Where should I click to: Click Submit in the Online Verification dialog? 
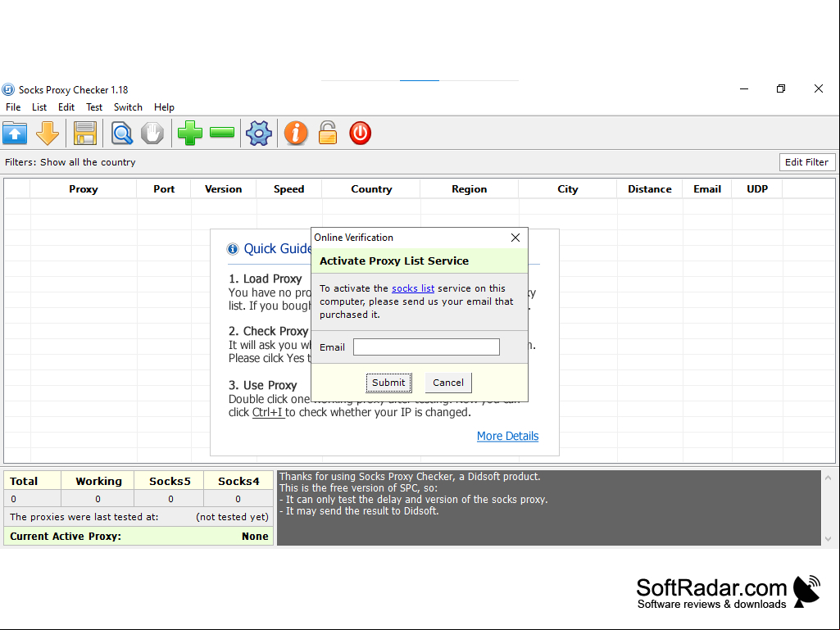[389, 383]
